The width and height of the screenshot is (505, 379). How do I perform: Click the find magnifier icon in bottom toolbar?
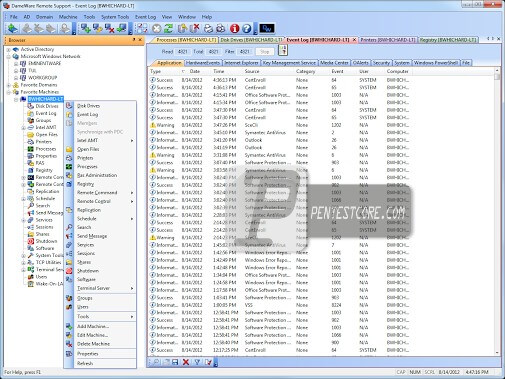click(155, 362)
